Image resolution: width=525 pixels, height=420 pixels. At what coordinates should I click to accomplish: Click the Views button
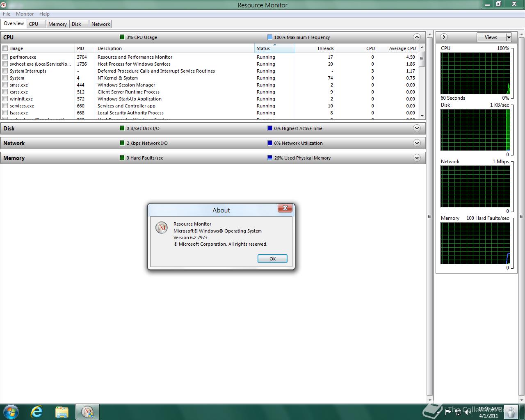pyautogui.click(x=491, y=37)
